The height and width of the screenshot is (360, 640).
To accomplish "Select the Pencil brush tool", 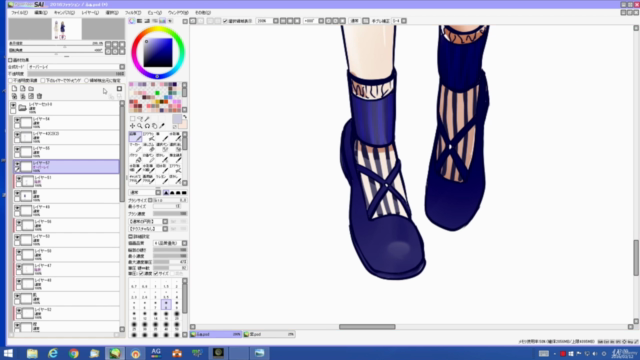I will (x=136, y=137).
